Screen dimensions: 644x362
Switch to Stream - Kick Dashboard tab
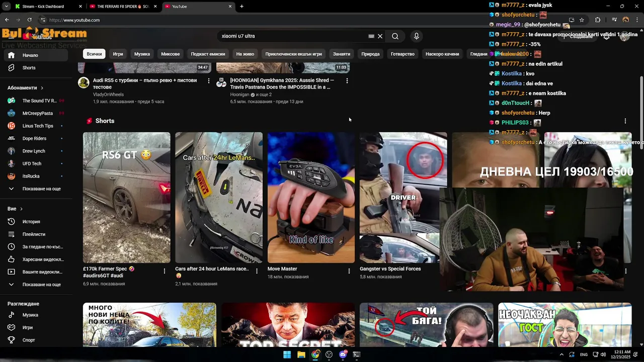(x=48, y=7)
